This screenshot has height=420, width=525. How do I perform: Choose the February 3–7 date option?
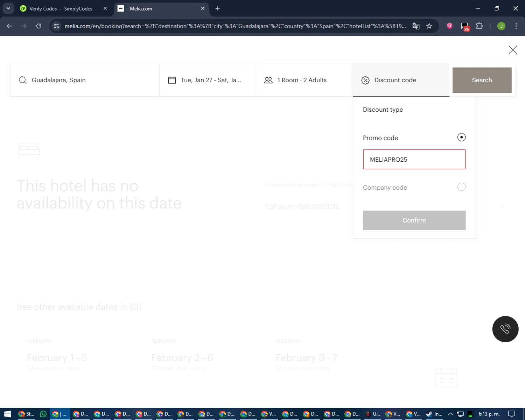(x=306, y=358)
